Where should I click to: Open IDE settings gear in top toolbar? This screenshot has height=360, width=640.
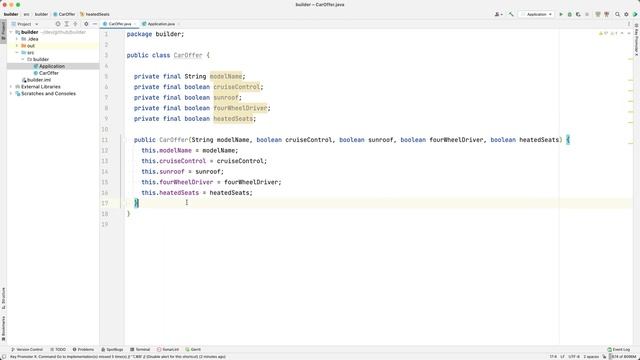pos(626,14)
